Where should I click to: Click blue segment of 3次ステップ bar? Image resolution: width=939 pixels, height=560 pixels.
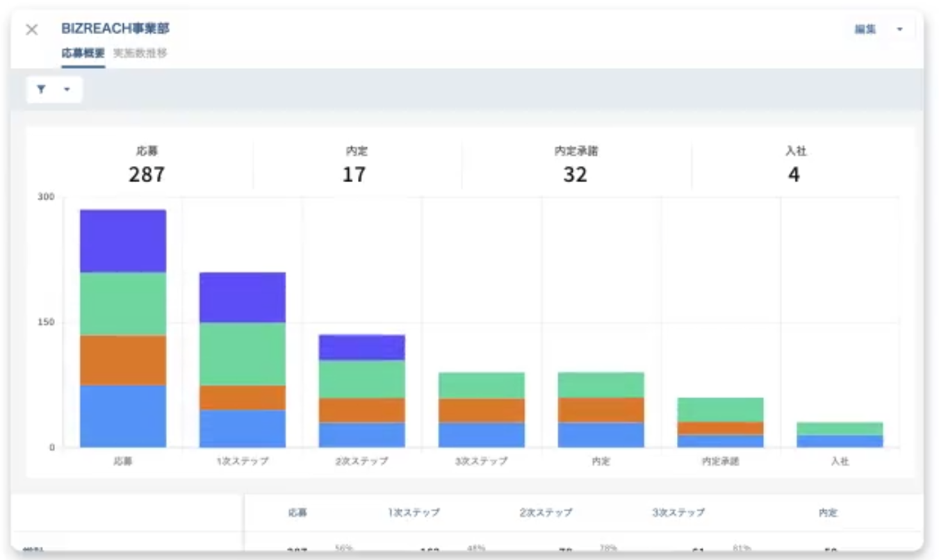pos(481,435)
